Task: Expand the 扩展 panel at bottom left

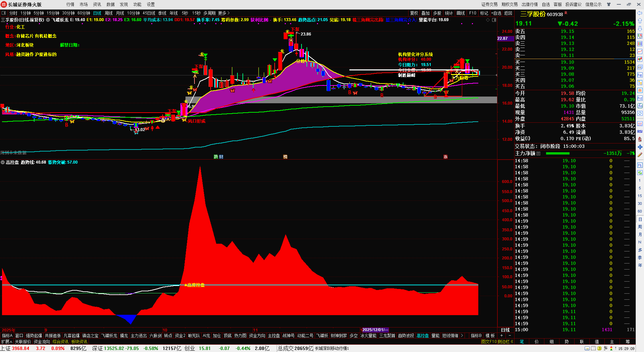Action: [7, 342]
